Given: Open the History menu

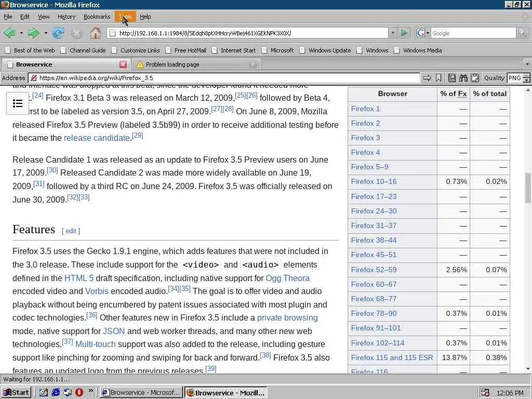Looking at the screenshot, I should pyautogui.click(x=66, y=17).
